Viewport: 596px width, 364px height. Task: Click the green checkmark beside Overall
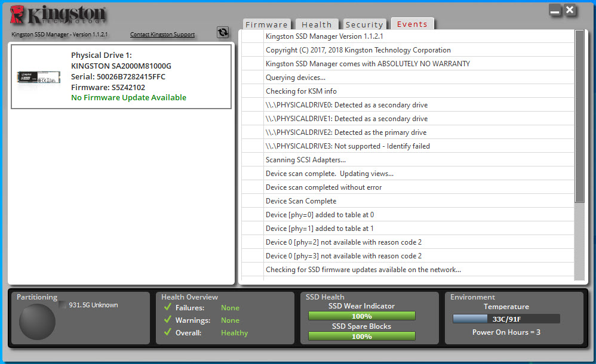pos(168,332)
